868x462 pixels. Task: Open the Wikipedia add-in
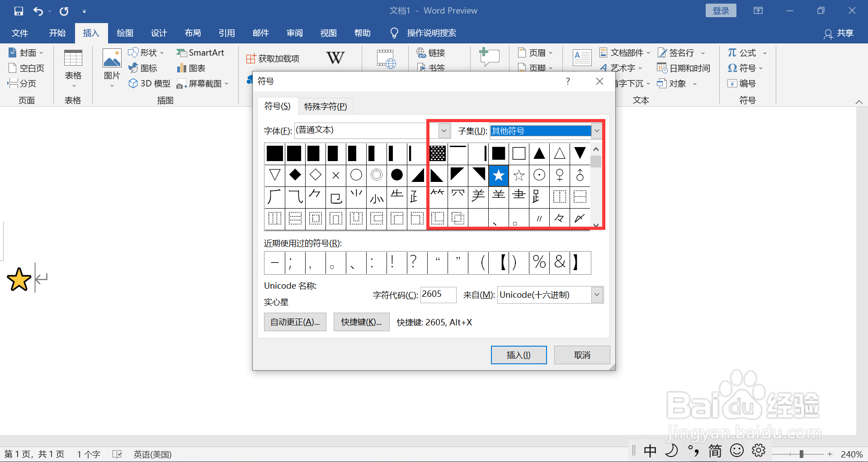(335, 57)
